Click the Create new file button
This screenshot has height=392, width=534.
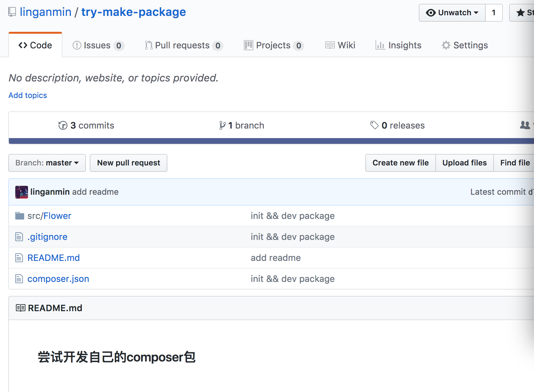coord(401,163)
